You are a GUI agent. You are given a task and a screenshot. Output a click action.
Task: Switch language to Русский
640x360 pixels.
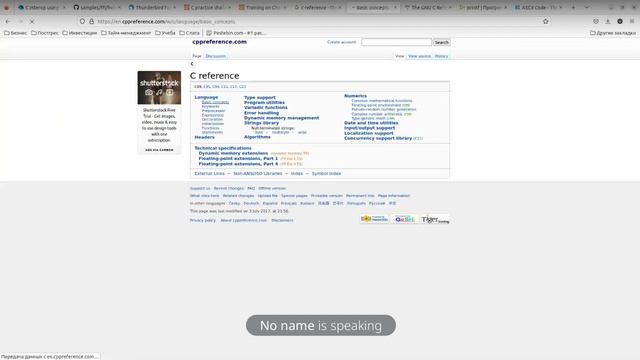[377, 203]
